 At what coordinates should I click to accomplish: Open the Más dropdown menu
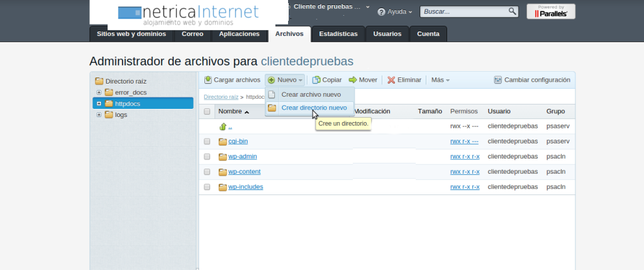pos(440,80)
